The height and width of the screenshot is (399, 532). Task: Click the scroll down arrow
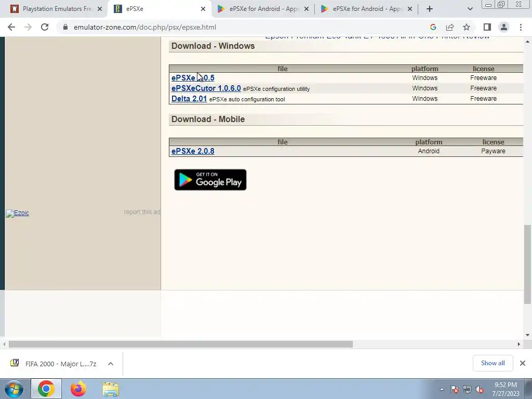click(527, 335)
